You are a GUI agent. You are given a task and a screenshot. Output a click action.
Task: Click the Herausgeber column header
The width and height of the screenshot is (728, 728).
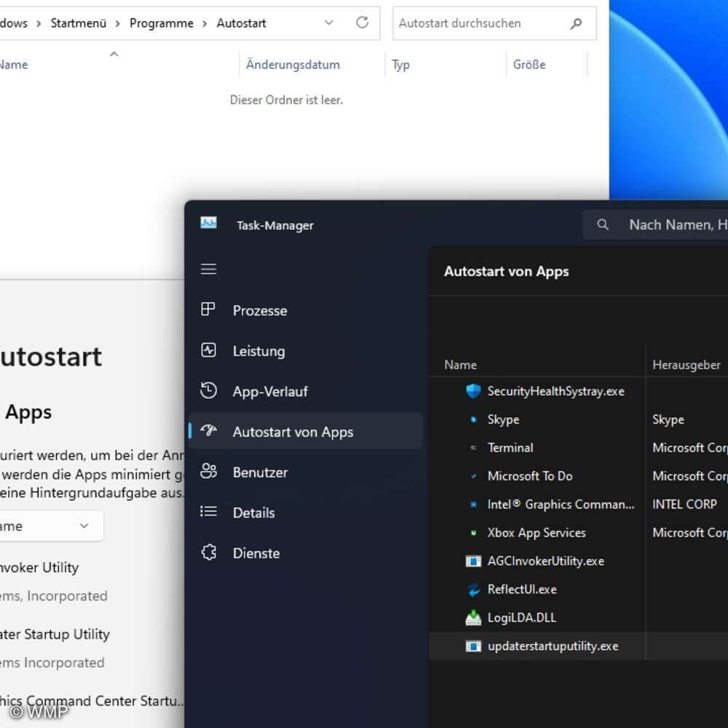pyautogui.click(x=687, y=365)
